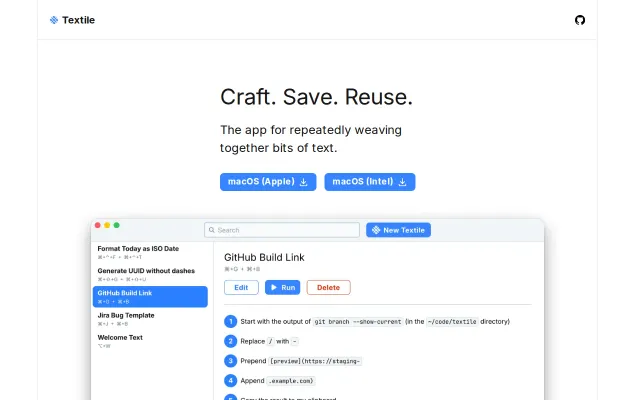Click step 2 circle badge

click(x=231, y=341)
